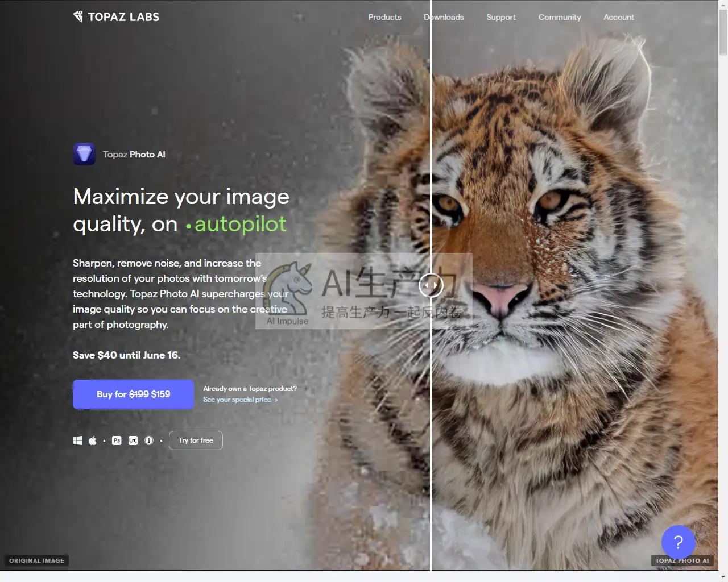Open the Community menu item
This screenshot has width=728, height=582.
pos(560,17)
